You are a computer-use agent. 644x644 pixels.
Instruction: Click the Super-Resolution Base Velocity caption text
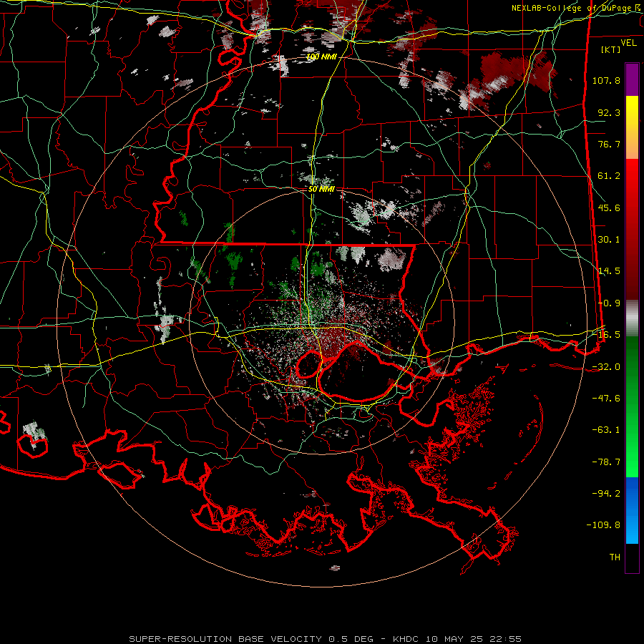pos(326,639)
